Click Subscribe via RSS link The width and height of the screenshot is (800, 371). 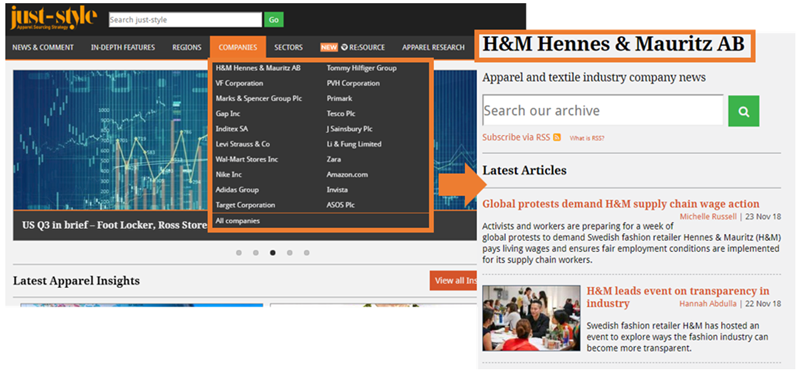coord(517,137)
